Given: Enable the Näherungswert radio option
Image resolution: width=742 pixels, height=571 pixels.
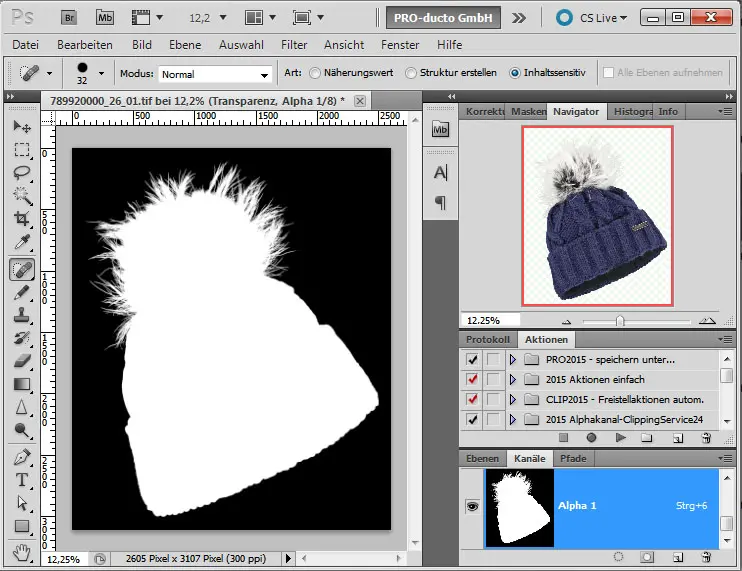Looking at the screenshot, I should (315, 73).
